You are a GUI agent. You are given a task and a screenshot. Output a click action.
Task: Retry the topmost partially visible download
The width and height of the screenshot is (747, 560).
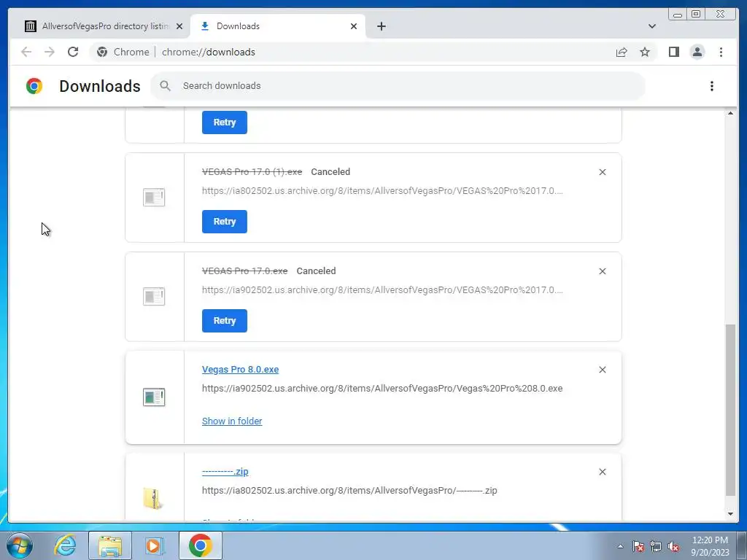(225, 122)
